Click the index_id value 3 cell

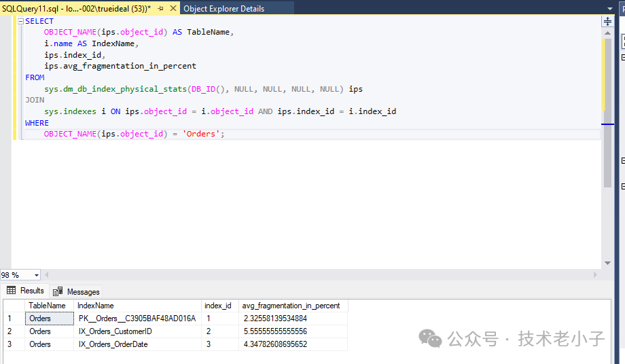tap(220, 344)
